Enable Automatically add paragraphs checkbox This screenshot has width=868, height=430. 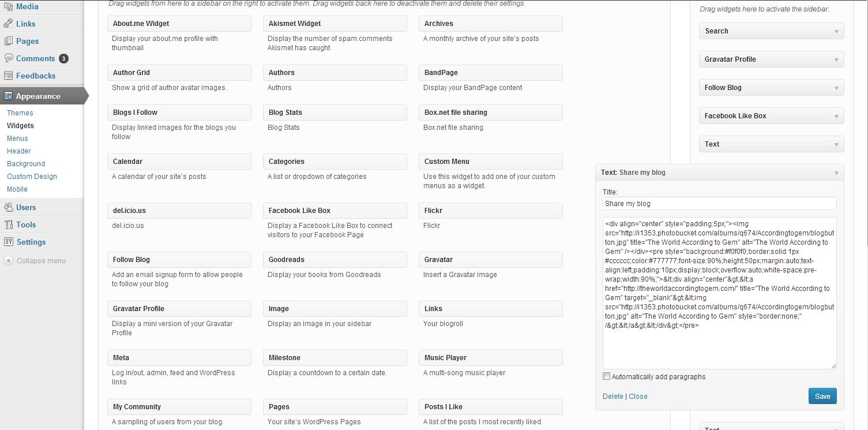606,376
